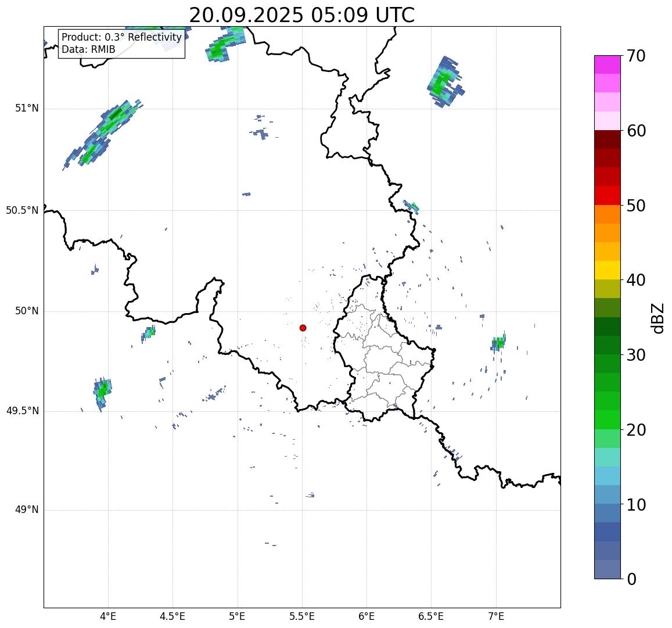Pick the orange swatch just below 50
This screenshot has height=628, width=672.
coord(608,214)
